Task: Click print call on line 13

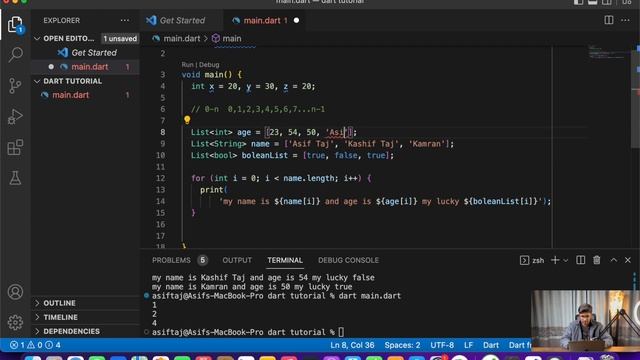Action: [211, 190]
